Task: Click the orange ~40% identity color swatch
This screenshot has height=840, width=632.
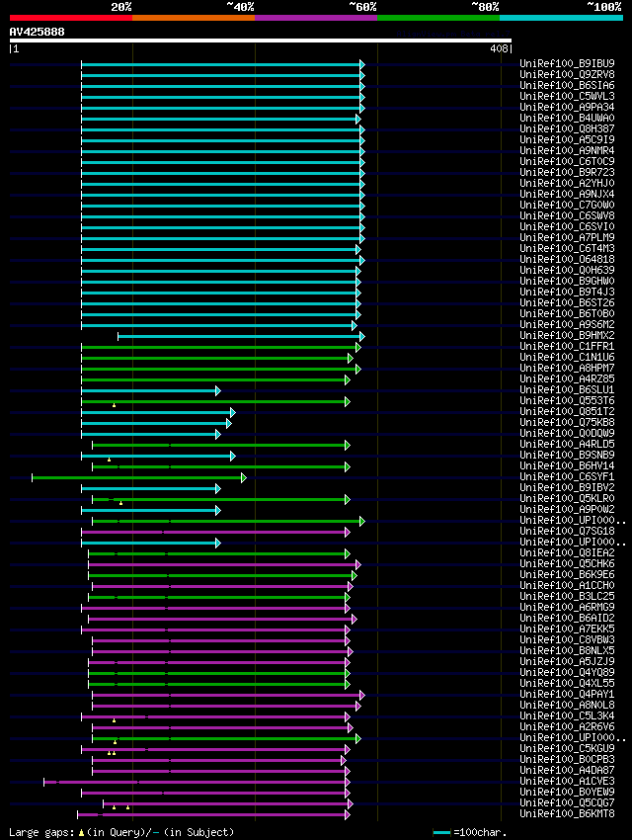Action: (x=194, y=18)
